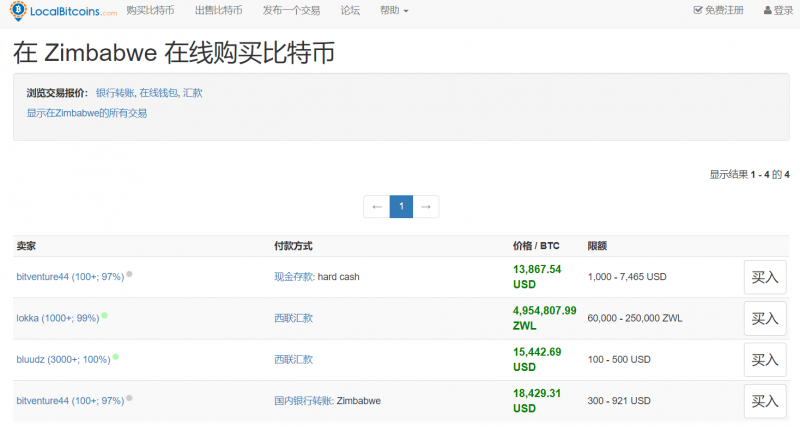
Task: Open 出售比特币 menu item
Action: [x=218, y=10]
